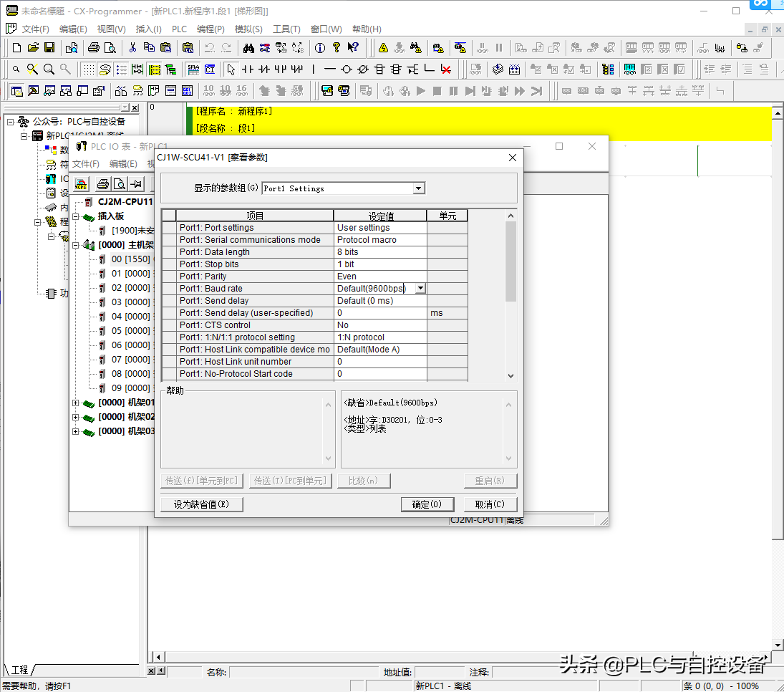Screen dimensions: 784x692
Task: Click the yellow question mark help icon
Action: tap(336, 48)
